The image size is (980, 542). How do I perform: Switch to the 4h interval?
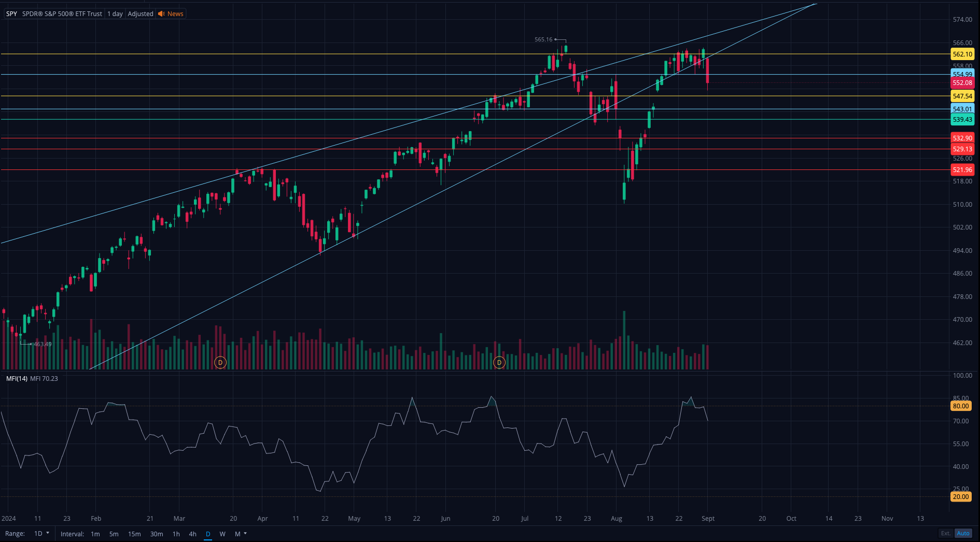tap(192, 534)
